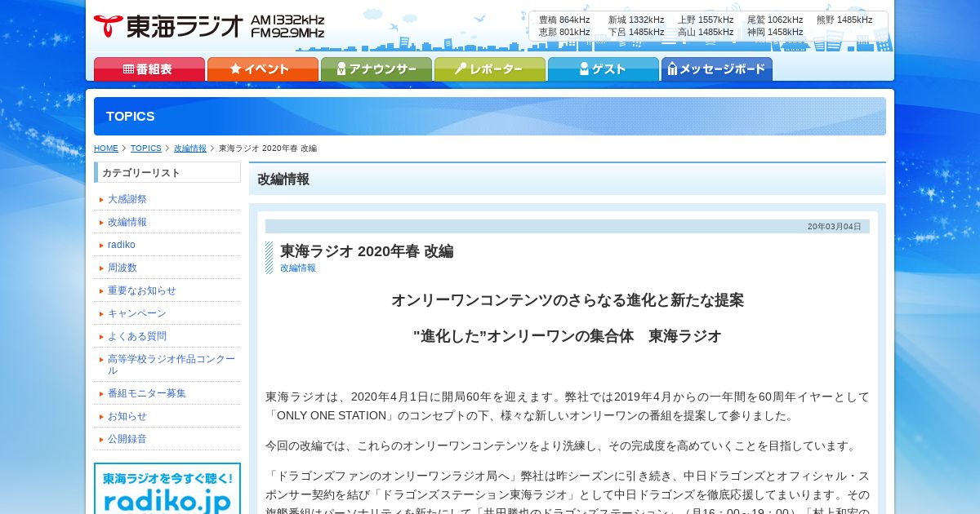980x514 pixels.
Task: Click 豊橋 864kHz frequency entry
Action: [564, 20]
